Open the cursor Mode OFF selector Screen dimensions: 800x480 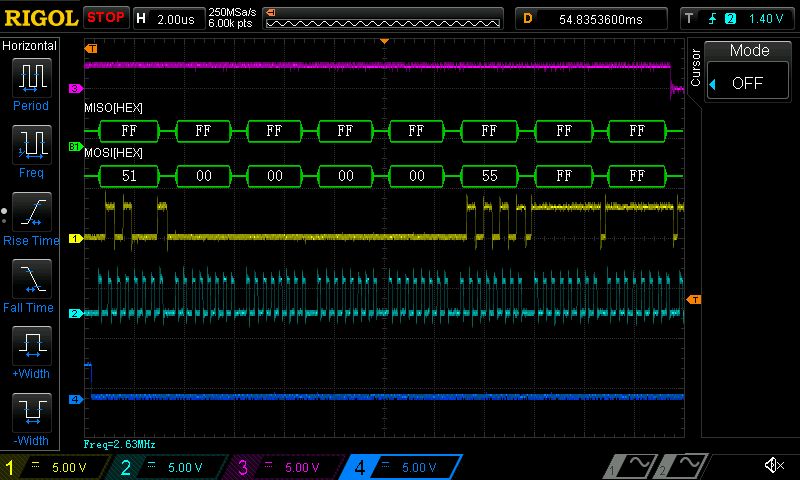click(x=748, y=83)
